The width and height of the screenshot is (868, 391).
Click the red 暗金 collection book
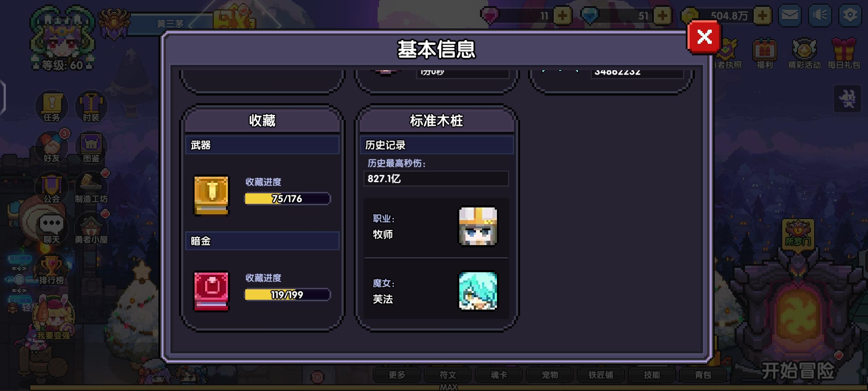pyautogui.click(x=211, y=291)
